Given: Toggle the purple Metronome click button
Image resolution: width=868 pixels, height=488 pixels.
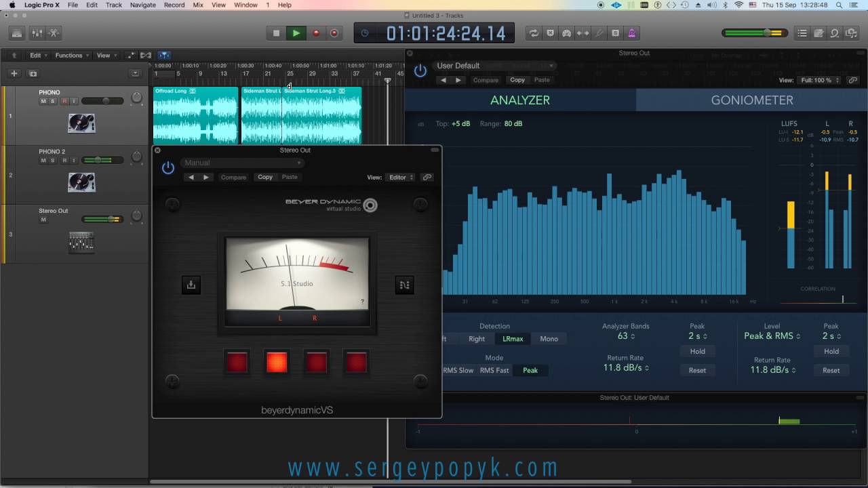Looking at the screenshot, I should 631,33.
